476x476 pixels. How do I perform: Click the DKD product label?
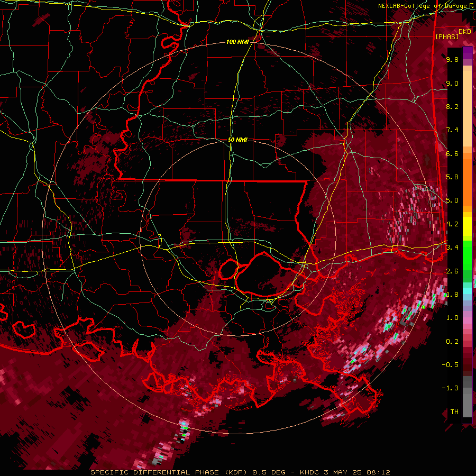[x=465, y=32]
